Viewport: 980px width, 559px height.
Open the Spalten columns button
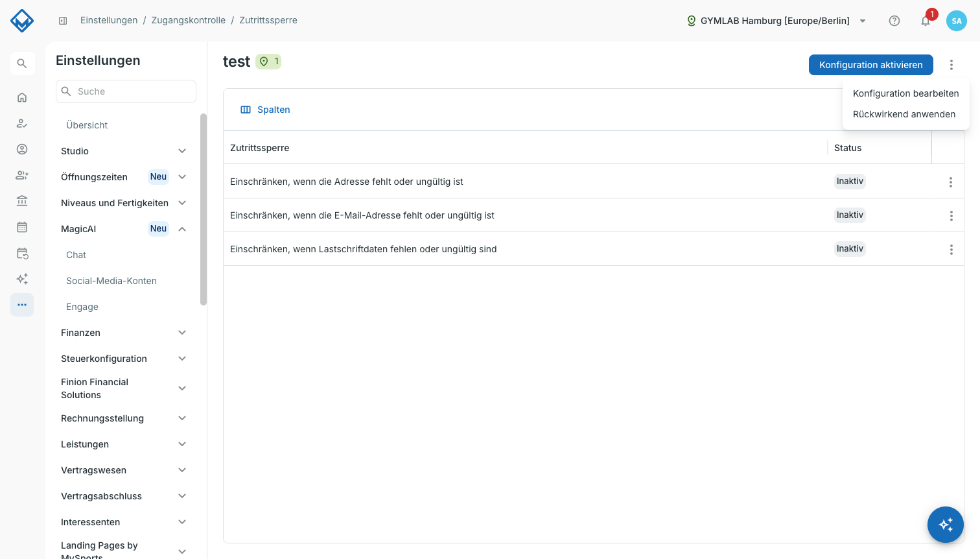265,110
